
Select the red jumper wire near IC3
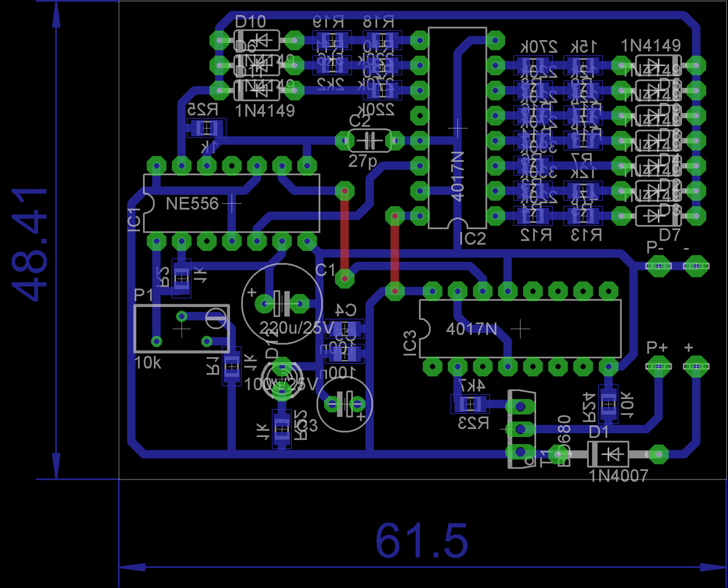(x=395, y=254)
